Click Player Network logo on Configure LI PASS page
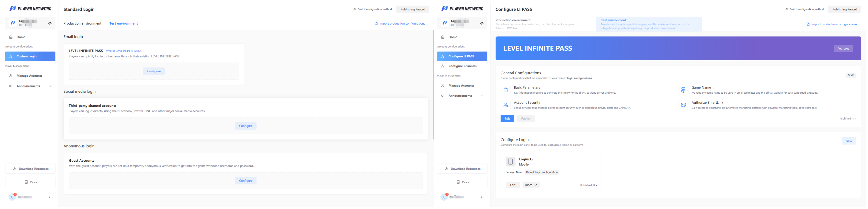This screenshot has width=868, height=209. click(x=462, y=9)
